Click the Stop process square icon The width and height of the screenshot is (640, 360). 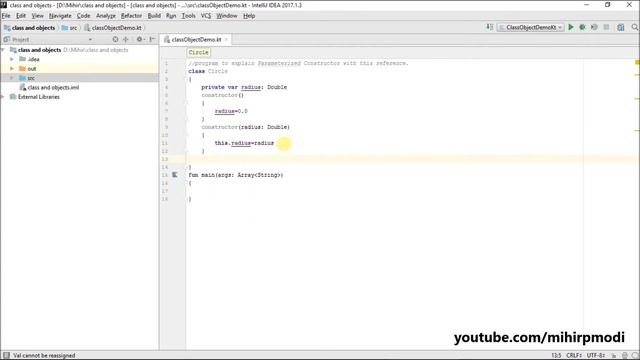606,27
